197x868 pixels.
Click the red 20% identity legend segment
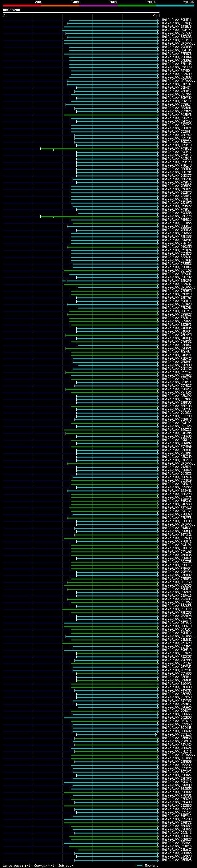click(22, 6)
